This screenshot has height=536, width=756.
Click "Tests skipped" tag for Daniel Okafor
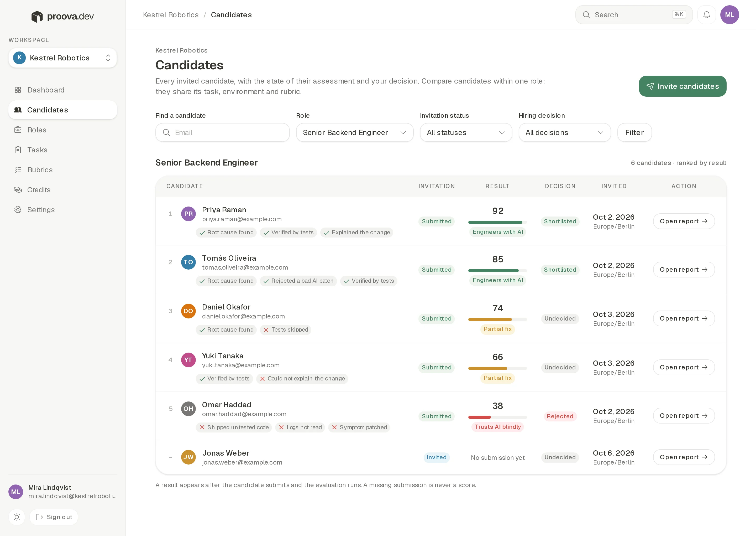pyautogui.click(x=286, y=330)
